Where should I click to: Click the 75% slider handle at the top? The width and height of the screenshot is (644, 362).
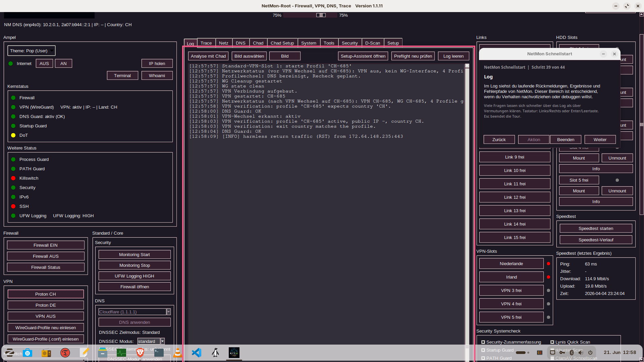[321, 15]
